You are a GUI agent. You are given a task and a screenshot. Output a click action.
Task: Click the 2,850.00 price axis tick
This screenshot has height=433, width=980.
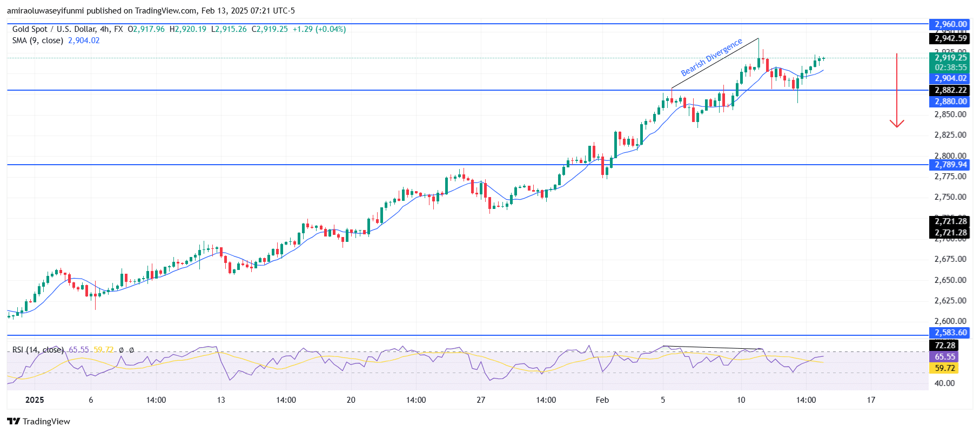click(x=950, y=114)
